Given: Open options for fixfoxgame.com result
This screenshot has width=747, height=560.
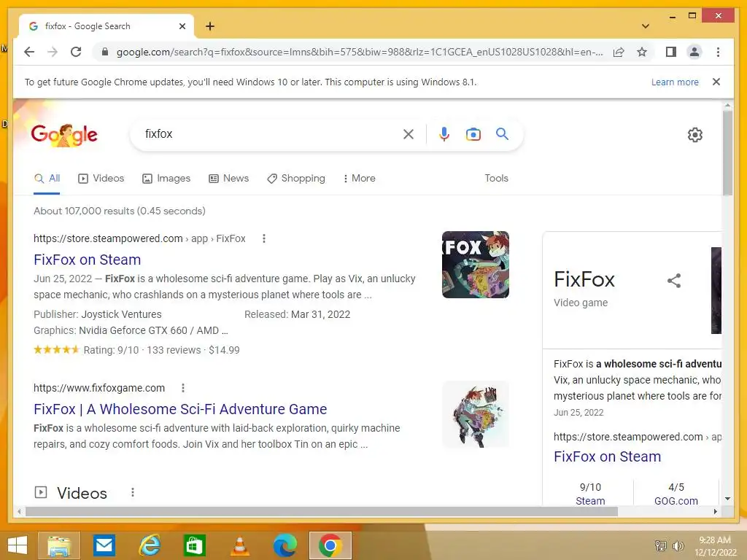Looking at the screenshot, I should pyautogui.click(x=183, y=388).
